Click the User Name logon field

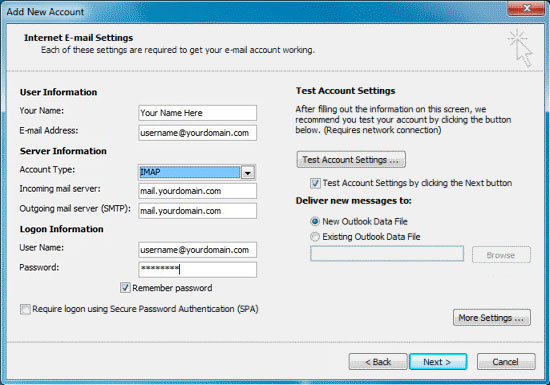197,250
